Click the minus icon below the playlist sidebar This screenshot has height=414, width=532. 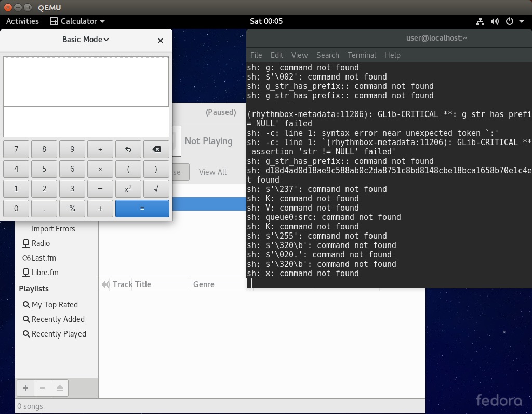point(42,387)
